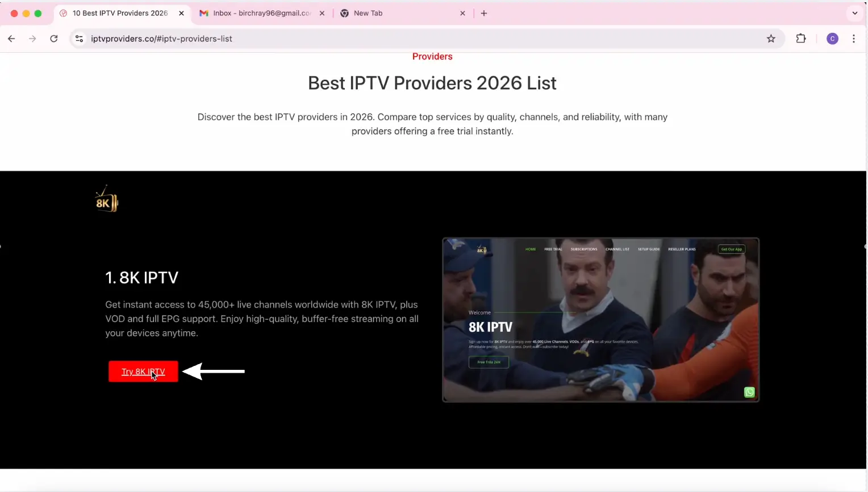
Task: Click the browser forward arrow
Action: coord(32,39)
